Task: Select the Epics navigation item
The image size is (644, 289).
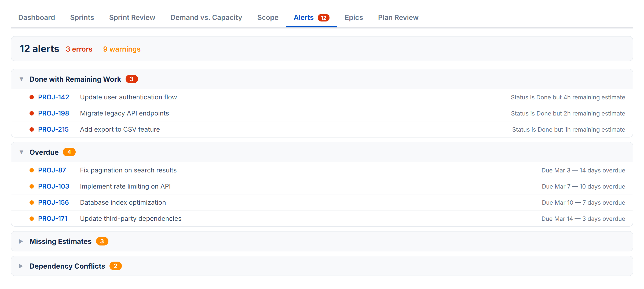Action: point(354,17)
